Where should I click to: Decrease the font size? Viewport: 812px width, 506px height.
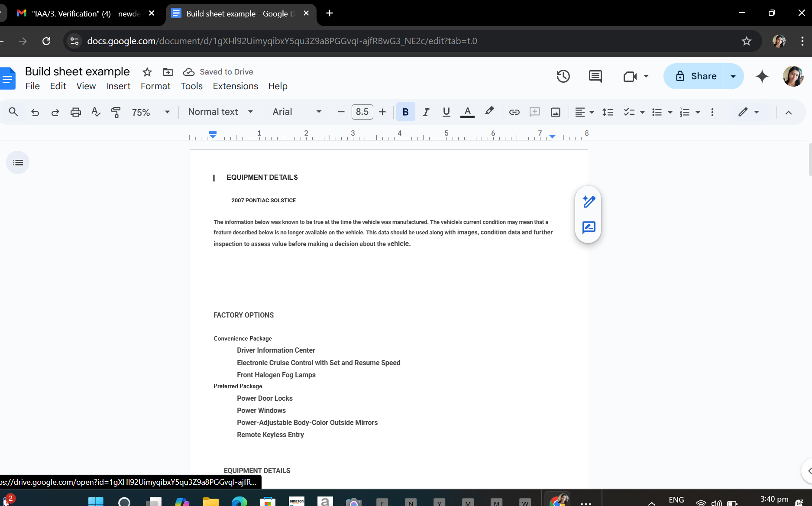(x=341, y=112)
